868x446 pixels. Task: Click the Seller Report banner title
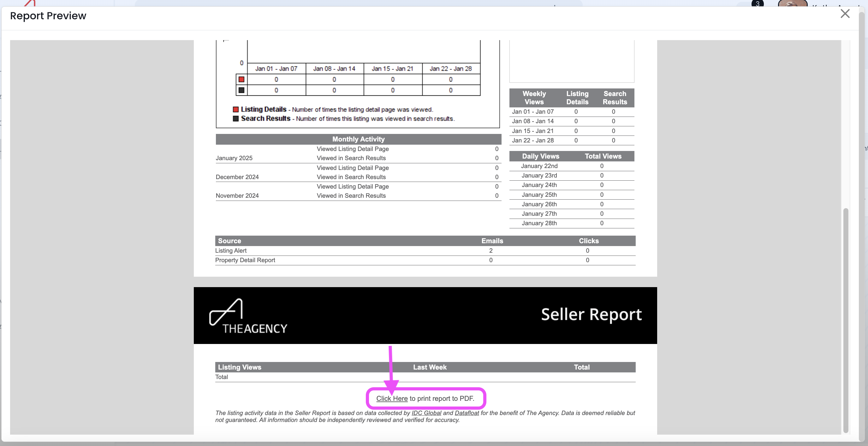[x=591, y=315]
